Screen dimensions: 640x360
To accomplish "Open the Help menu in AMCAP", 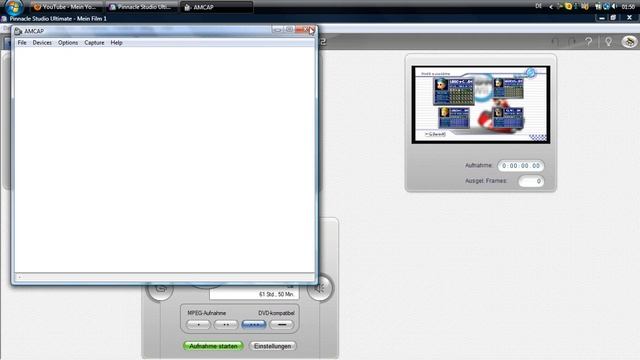I will click(x=116, y=42).
